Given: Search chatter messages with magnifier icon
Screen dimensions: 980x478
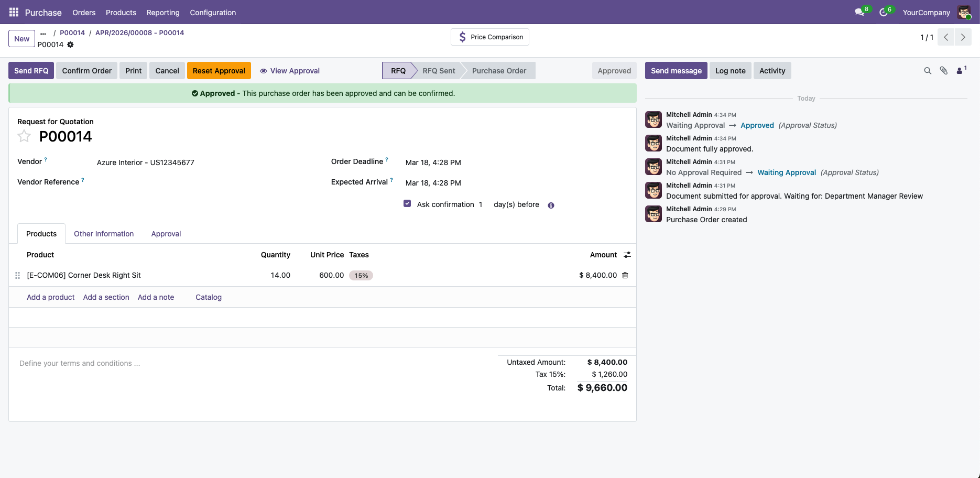Looking at the screenshot, I should [x=928, y=71].
